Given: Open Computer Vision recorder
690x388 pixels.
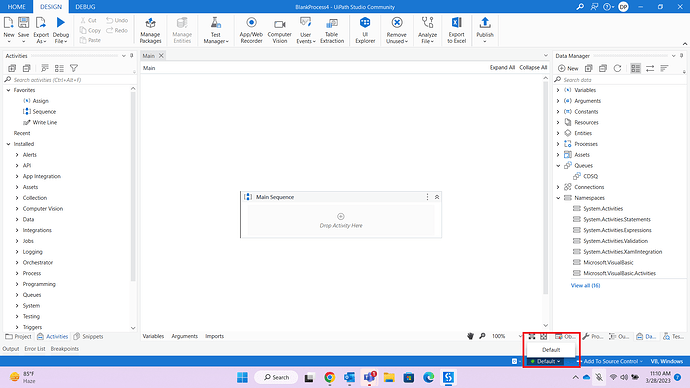Looking at the screenshot, I should [x=279, y=30].
